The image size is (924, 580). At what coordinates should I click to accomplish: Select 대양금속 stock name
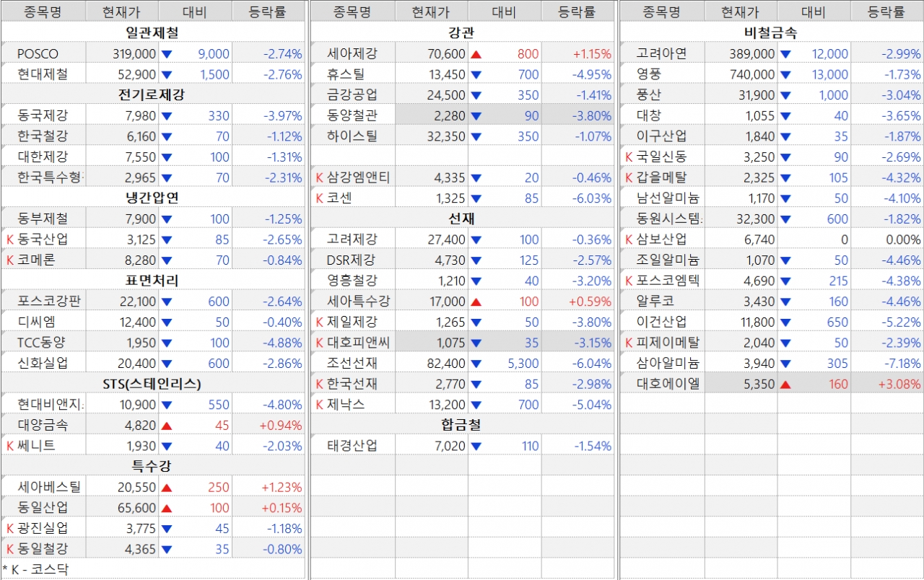click(43, 425)
